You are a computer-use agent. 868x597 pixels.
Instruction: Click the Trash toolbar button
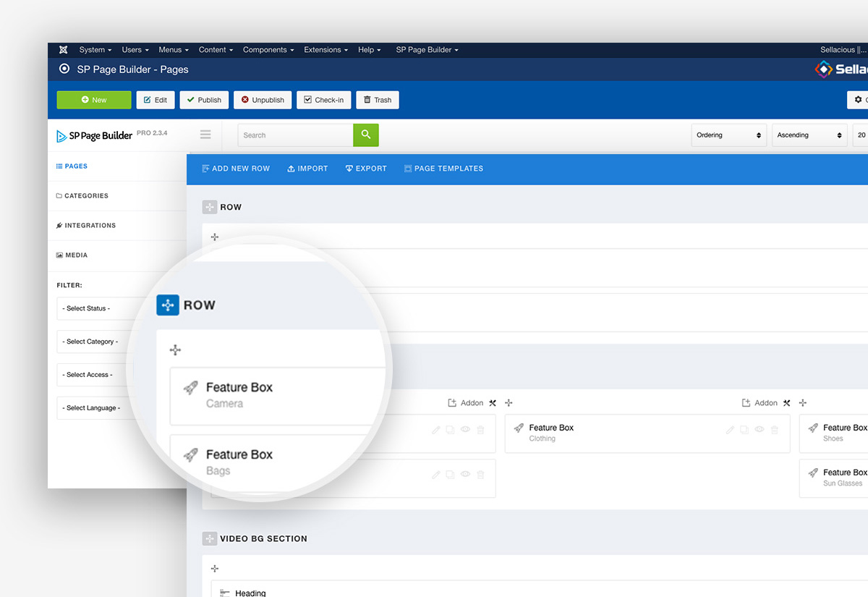point(378,100)
